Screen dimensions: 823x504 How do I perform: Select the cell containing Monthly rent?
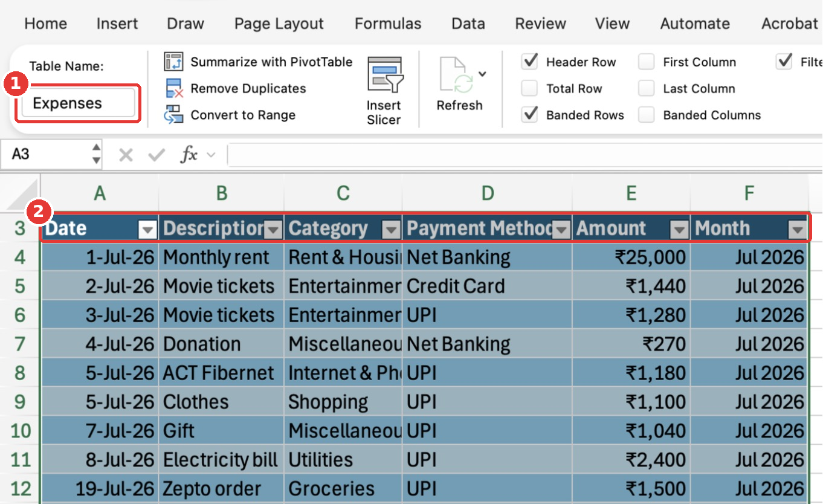coord(221,257)
